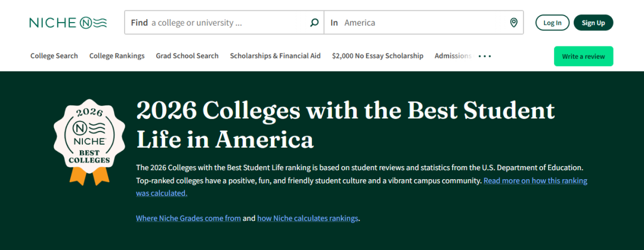Click the Niche logo in header
Image resolution: width=644 pixels, height=250 pixels.
coord(68,23)
